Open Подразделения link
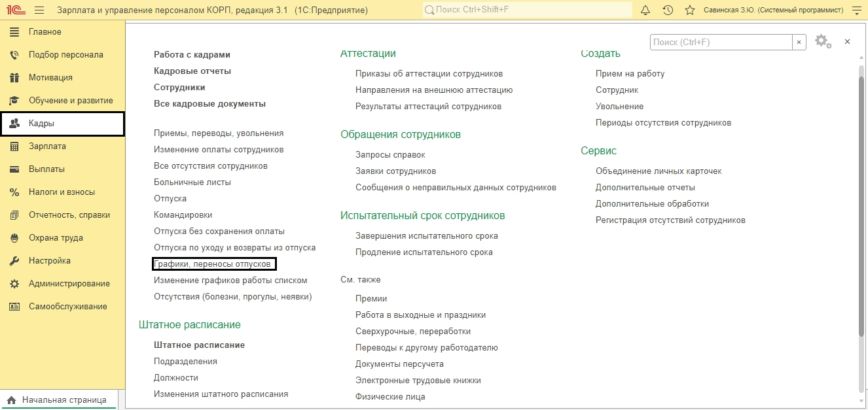 (185, 362)
